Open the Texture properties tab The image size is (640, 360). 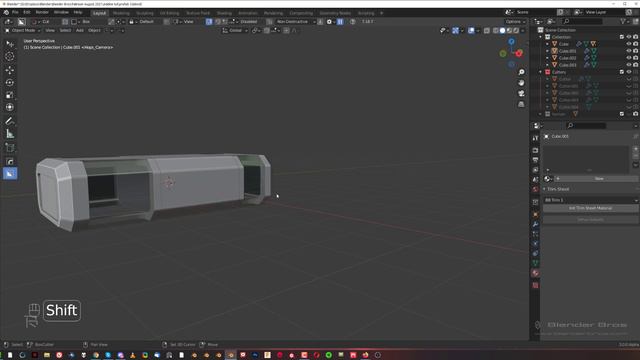536,285
